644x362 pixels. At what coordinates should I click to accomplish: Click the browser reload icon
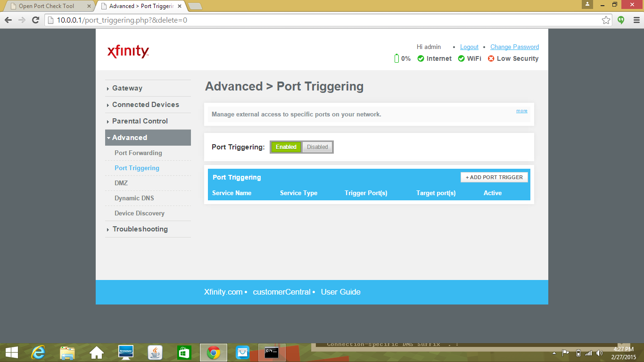[34, 21]
